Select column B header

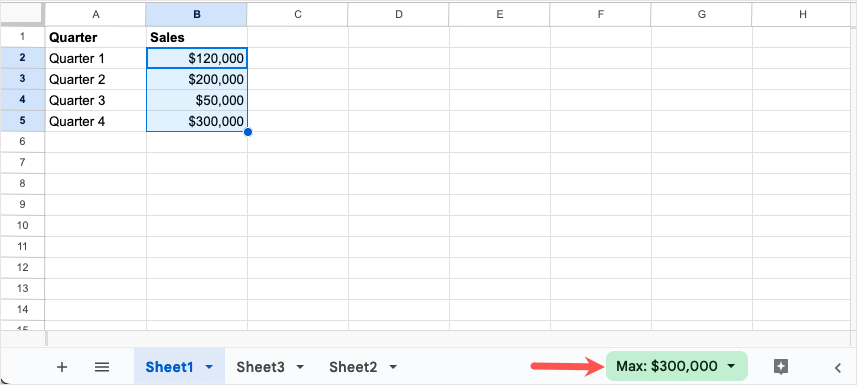pyautogui.click(x=197, y=15)
